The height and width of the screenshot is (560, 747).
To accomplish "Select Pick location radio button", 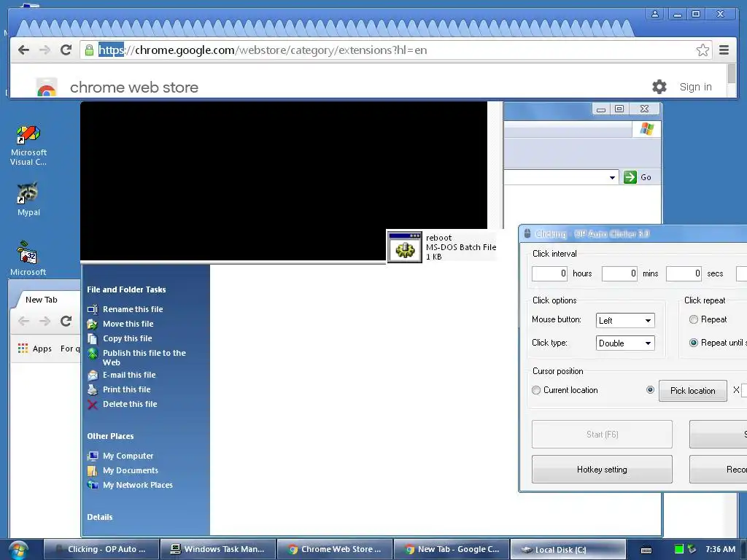I will click(650, 389).
